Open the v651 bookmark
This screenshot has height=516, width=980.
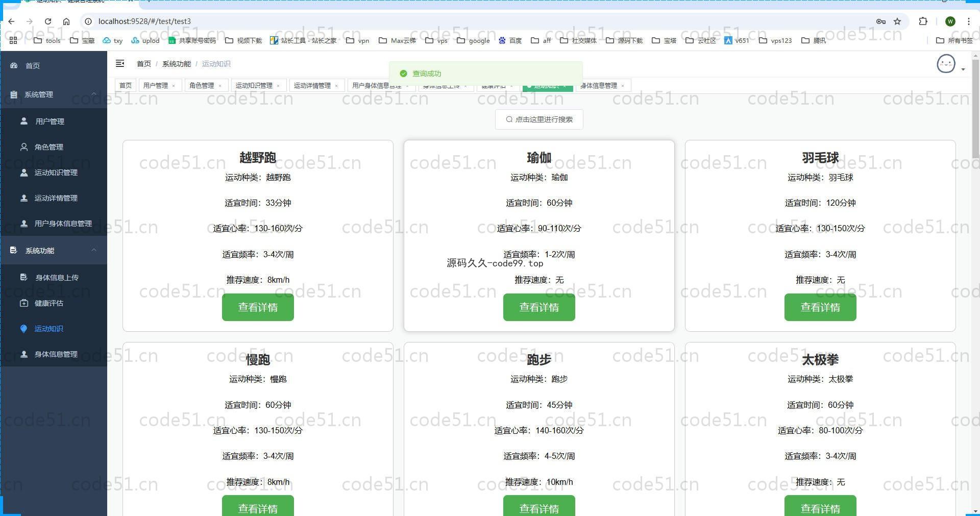coord(737,40)
